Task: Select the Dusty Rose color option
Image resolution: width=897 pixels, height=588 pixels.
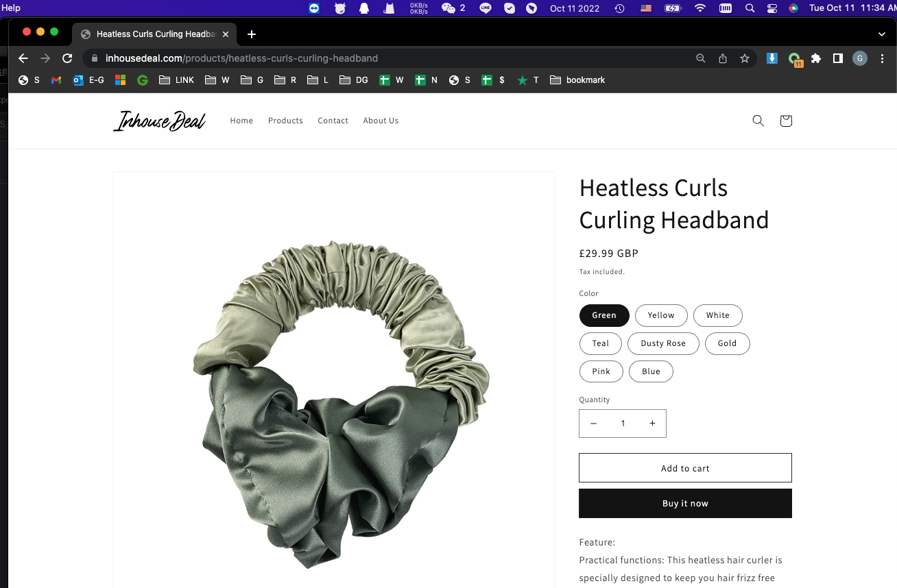Action: pos(663,343)
